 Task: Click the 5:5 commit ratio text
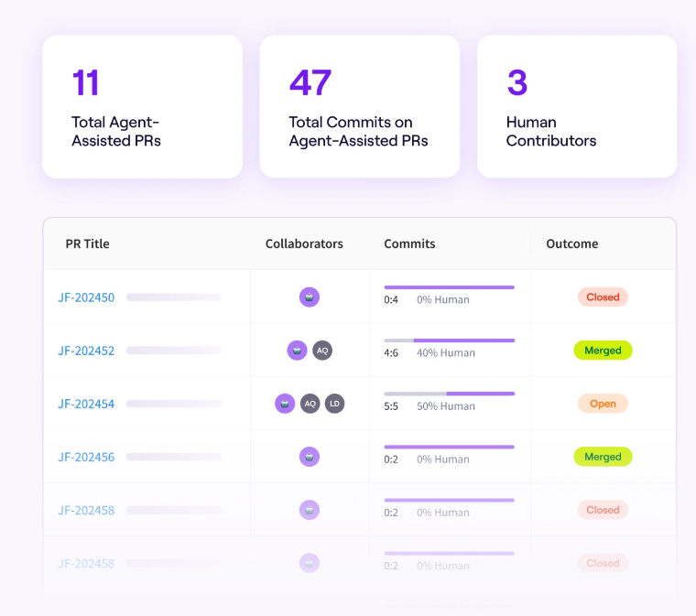(x=391, y=406)
